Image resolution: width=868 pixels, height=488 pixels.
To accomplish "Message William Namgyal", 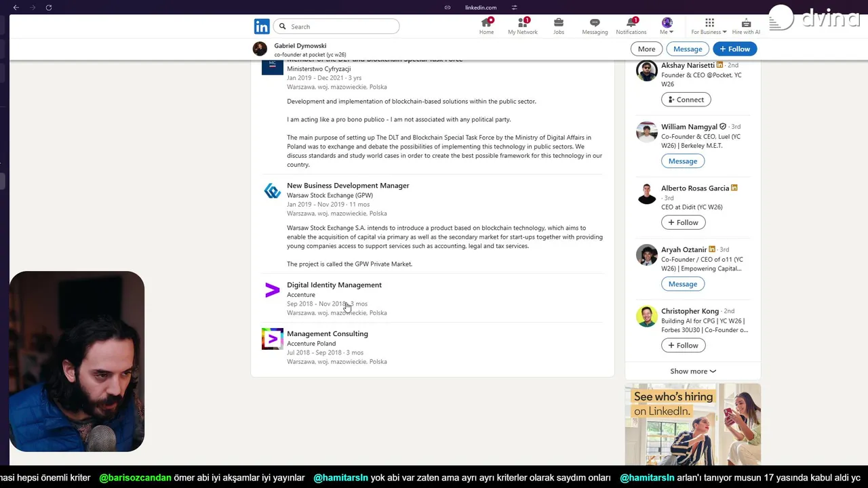I will coord(683,161).
